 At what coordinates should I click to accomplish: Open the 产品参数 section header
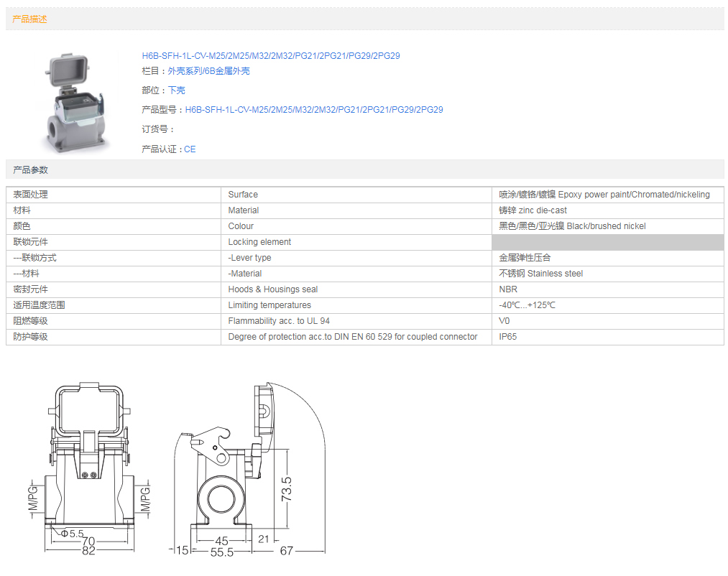[30, 170]
